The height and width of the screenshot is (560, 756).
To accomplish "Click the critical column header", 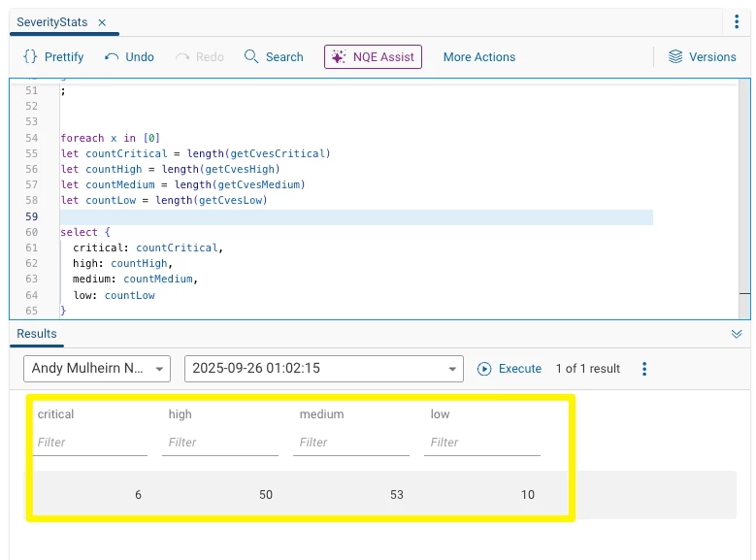I will [x=55, y=414].
